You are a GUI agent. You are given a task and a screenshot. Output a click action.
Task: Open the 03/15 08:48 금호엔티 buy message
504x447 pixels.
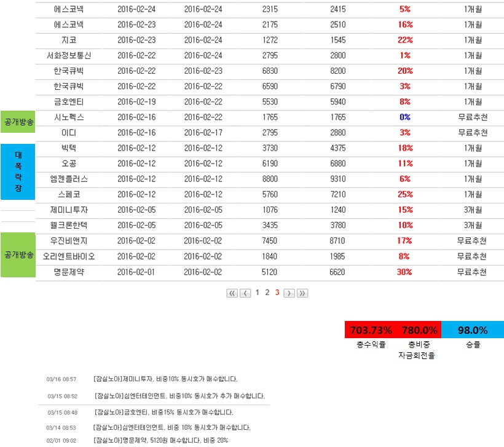[x=164, y=413]
